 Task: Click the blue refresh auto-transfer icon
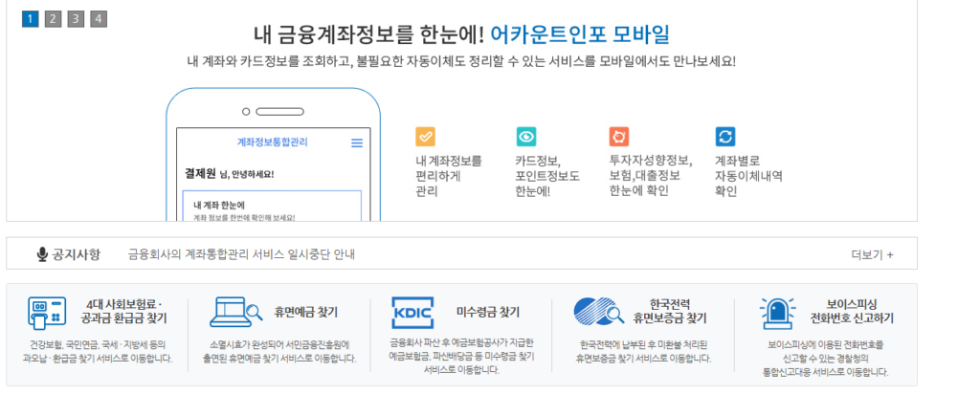725,136
